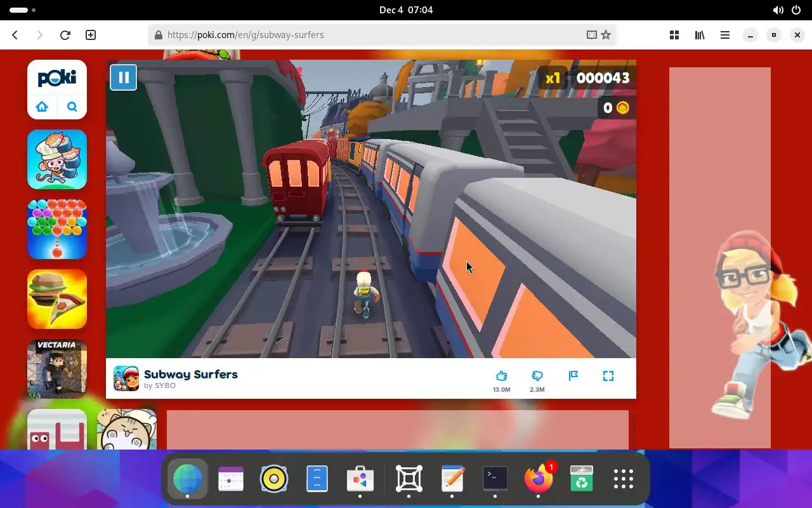Open the Vectaria game thumbnail
This screenshot has width=812, height=508.
click(x=57, y=369)
